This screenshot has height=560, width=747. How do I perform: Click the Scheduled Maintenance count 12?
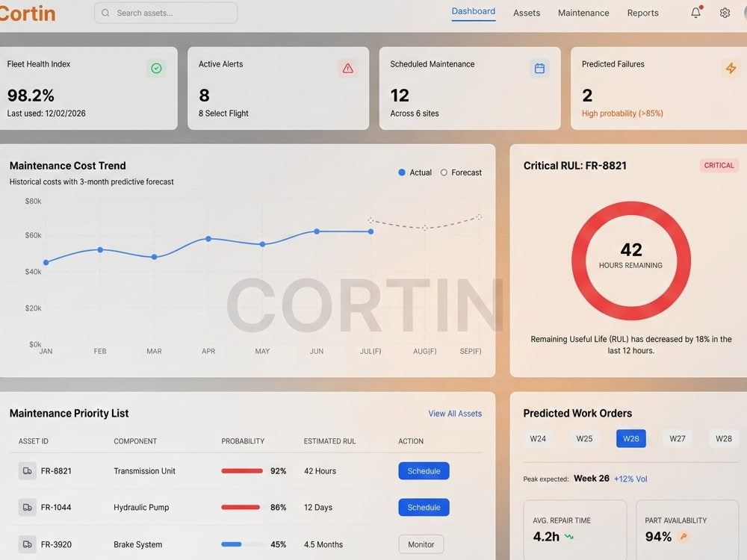(x=400, y=96)
